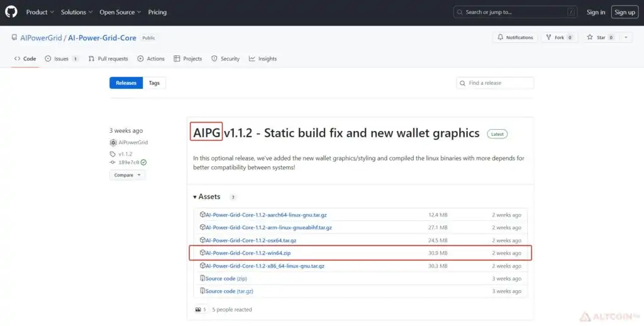Click the 5 people reacted text
Image resolution: width=644 pixels, height=326 pixels.
[x=232, y=310]
